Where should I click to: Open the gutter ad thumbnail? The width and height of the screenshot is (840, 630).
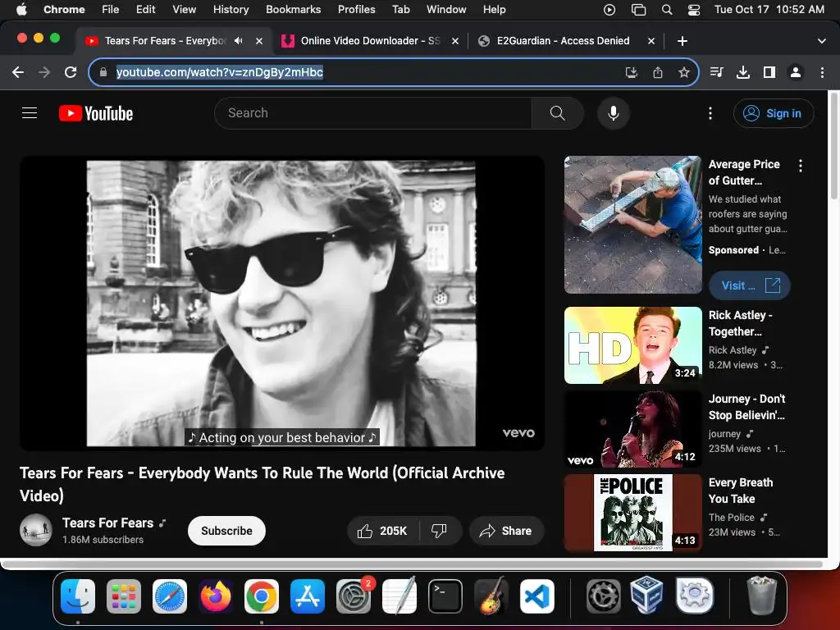click(632, 225)
